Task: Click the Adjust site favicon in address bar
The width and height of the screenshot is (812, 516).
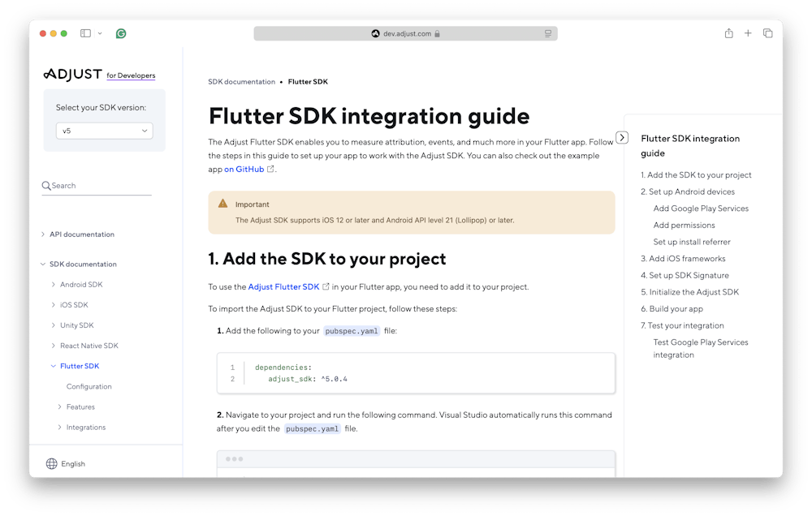Action: pyautogui.click(x=375, y=33)
